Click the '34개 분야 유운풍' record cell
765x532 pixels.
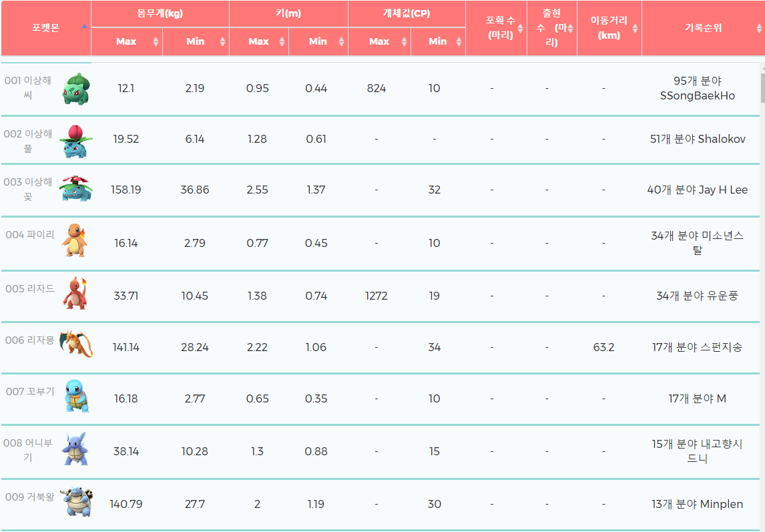[697, 296]
